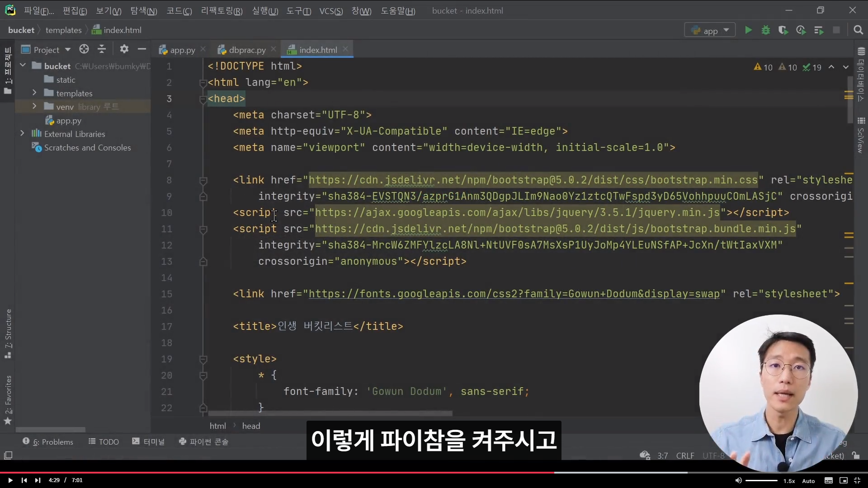The height and width of the screenshot is (488, 868).
Task: Fold the style block at line 19
Action: pos(203,359)
